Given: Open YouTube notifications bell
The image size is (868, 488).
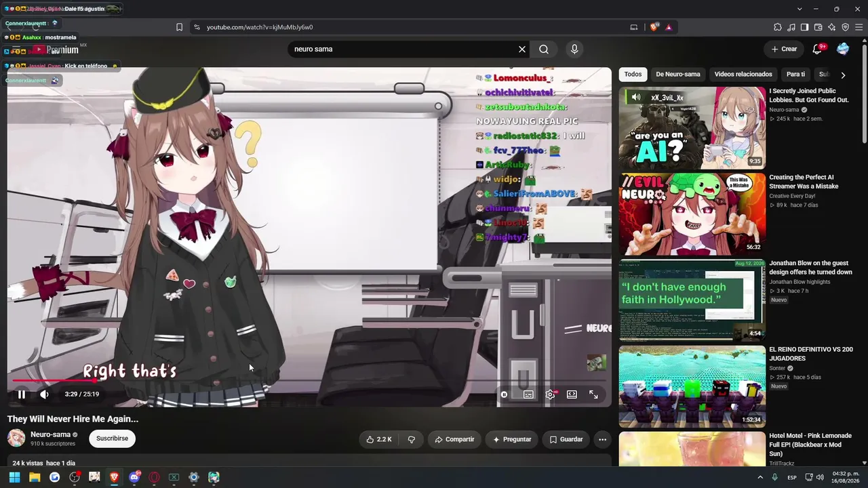Looking at the screenshot, I should coord(818,49).
